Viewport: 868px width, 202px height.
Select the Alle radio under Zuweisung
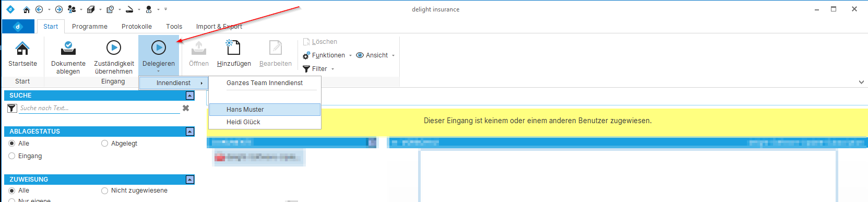(x=12, y=191)
